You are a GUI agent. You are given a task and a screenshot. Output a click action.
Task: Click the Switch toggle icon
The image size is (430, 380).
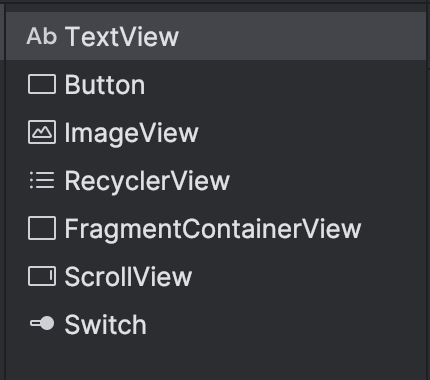(x=42, y=324)
